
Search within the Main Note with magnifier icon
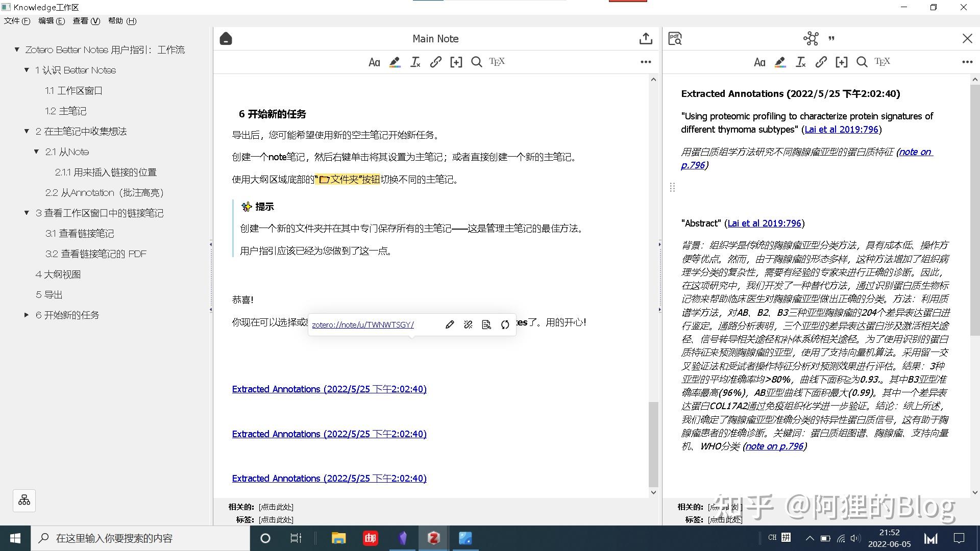(476, 62)
